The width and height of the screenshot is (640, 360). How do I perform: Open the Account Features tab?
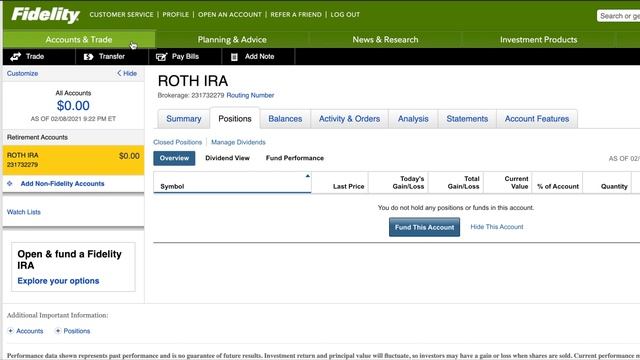[537, 119]
